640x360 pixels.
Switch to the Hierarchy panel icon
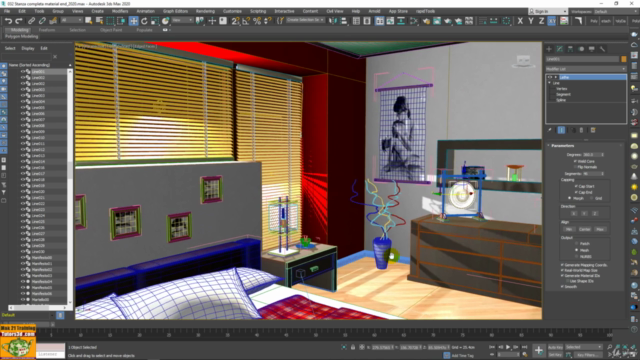[570, 49]
